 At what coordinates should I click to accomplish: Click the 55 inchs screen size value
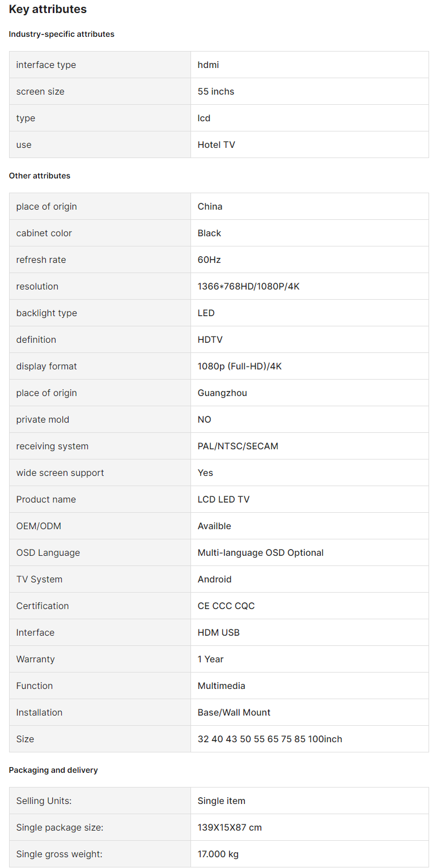(x=216, y=91)
